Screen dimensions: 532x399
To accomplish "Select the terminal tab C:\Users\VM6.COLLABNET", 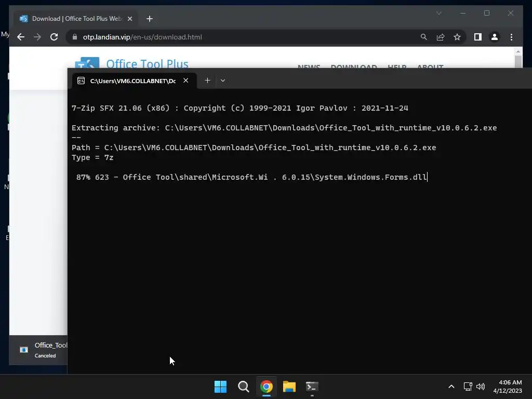I will (x=133, y=81).
